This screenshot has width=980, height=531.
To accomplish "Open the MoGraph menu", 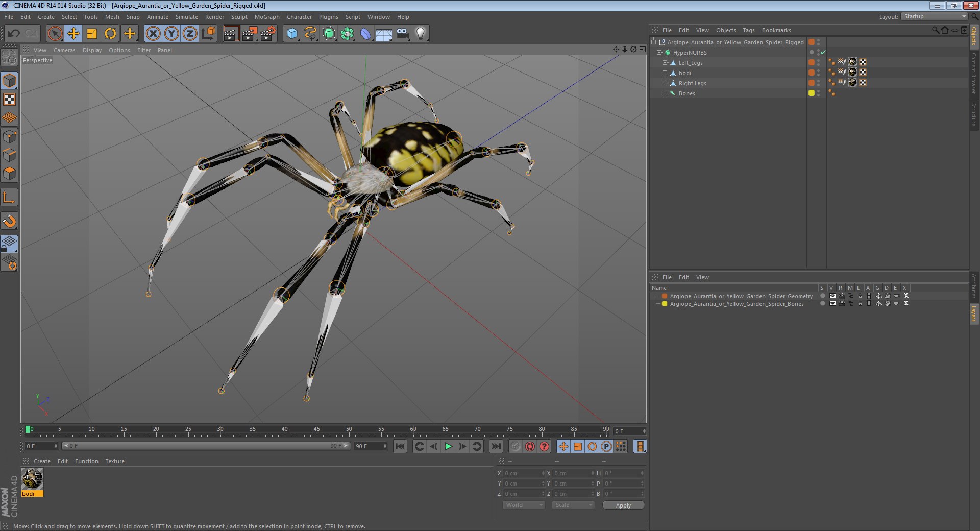I will click(267, 17).
